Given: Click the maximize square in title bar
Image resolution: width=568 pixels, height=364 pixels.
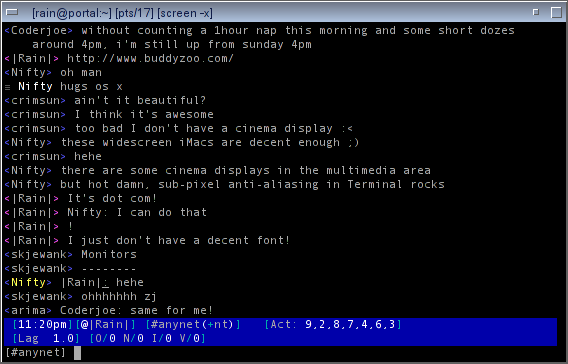Looking at the screenshot, I should [x=556, y=13].
